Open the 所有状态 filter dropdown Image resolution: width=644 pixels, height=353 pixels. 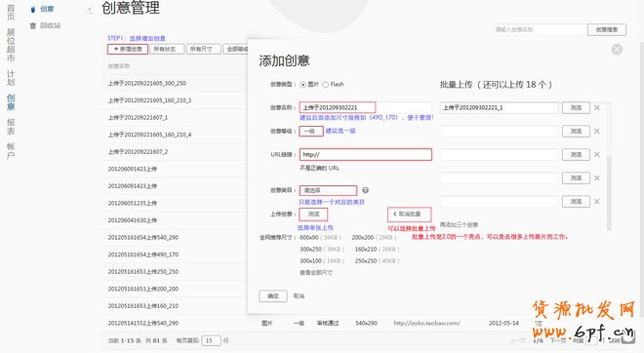pos(167,50)
